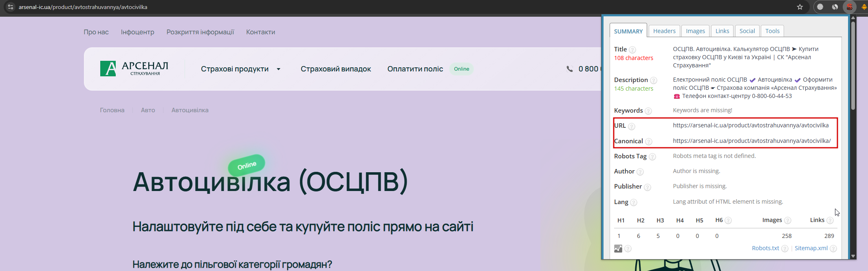The width and height of the screenshot is (868, 271).
Task: Open the help icon next to Keywords
Action: (x=648, y=111)
